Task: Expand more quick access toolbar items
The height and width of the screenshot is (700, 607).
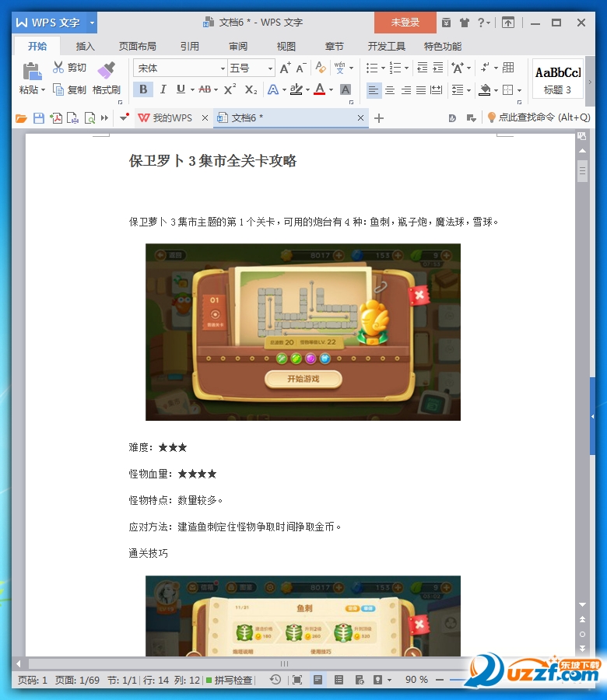Action: click(104, 118)
